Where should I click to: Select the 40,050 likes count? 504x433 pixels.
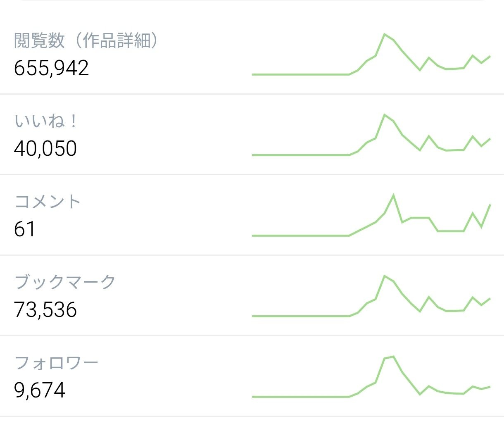45,149
